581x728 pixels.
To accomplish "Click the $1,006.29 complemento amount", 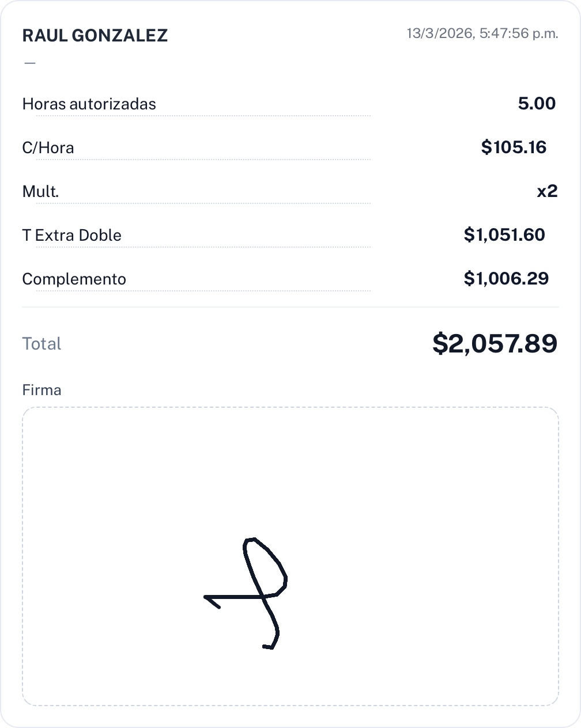I will pyautogui.click(x=505, y=279).
